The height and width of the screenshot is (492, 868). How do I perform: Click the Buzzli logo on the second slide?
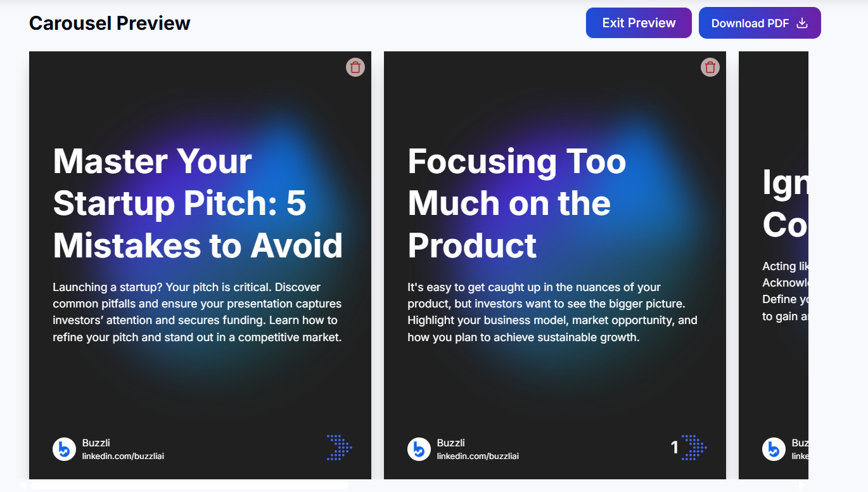419,449
